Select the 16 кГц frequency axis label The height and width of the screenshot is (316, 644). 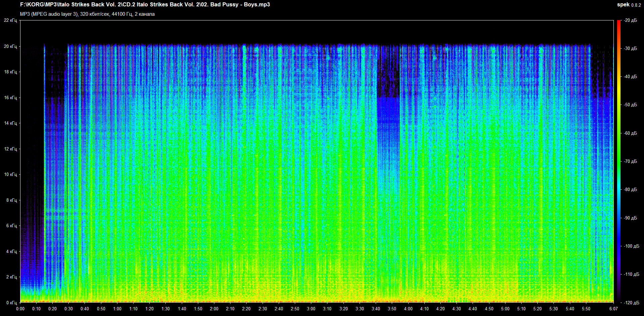tap(10, 98)
